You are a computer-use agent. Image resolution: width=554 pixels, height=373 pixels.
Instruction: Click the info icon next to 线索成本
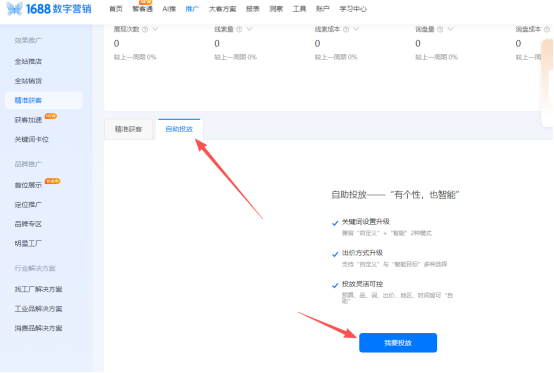pos(346,29)
